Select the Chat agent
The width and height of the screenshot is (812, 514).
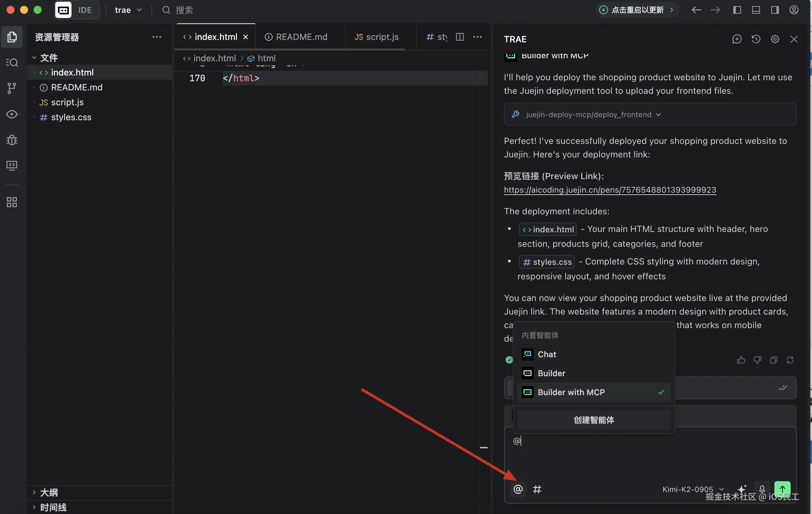594,355
